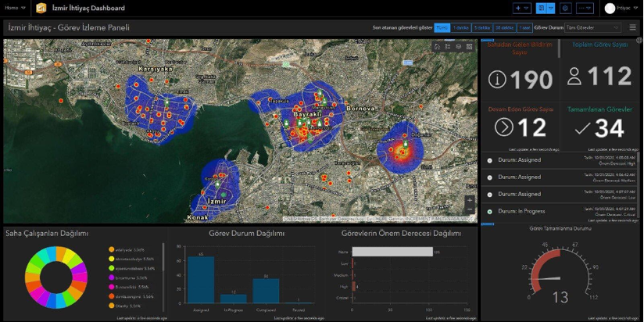Click the person icon beside 112

pyautogui.click(x=574, y=76)
